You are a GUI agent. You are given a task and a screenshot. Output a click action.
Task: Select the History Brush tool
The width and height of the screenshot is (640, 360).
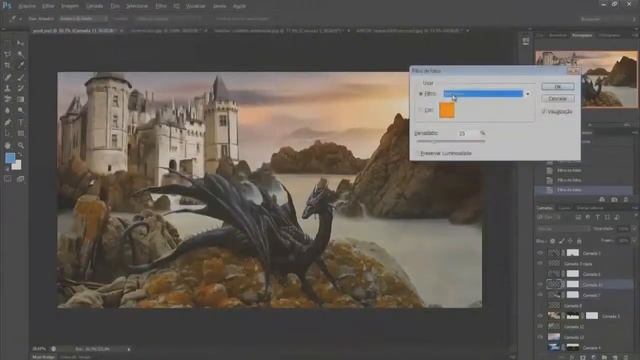20,88
